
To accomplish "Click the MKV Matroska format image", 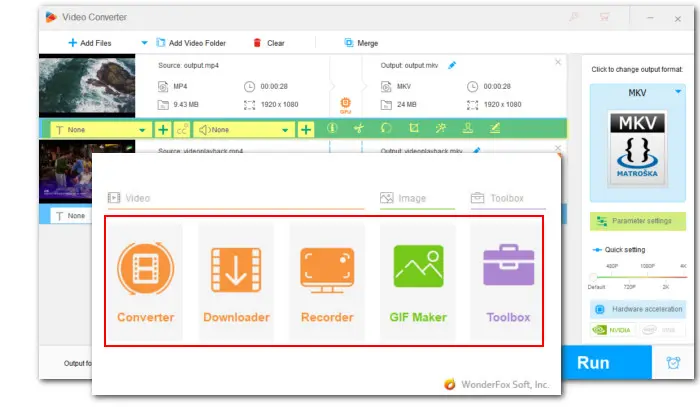I will point(637,149).
